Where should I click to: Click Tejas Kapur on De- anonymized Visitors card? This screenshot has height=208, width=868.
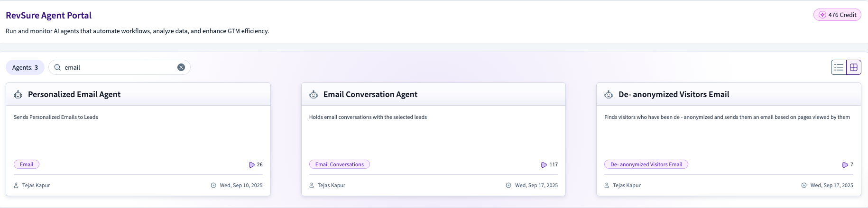(627, 185)
